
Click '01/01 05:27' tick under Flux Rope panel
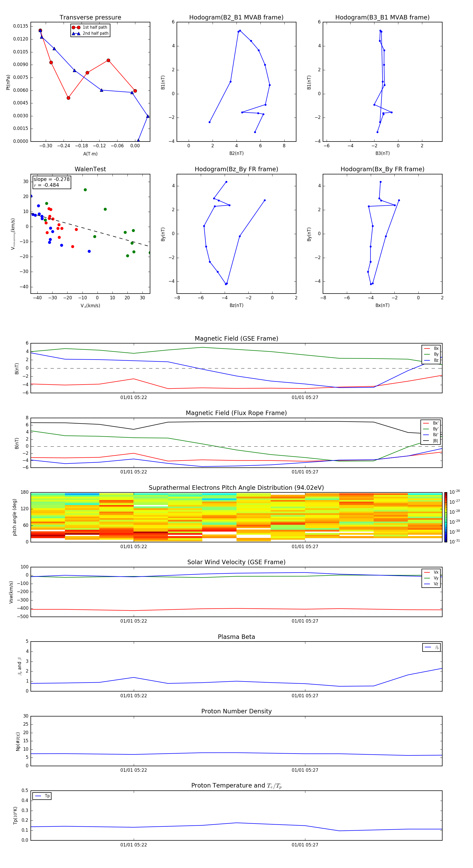305,472
